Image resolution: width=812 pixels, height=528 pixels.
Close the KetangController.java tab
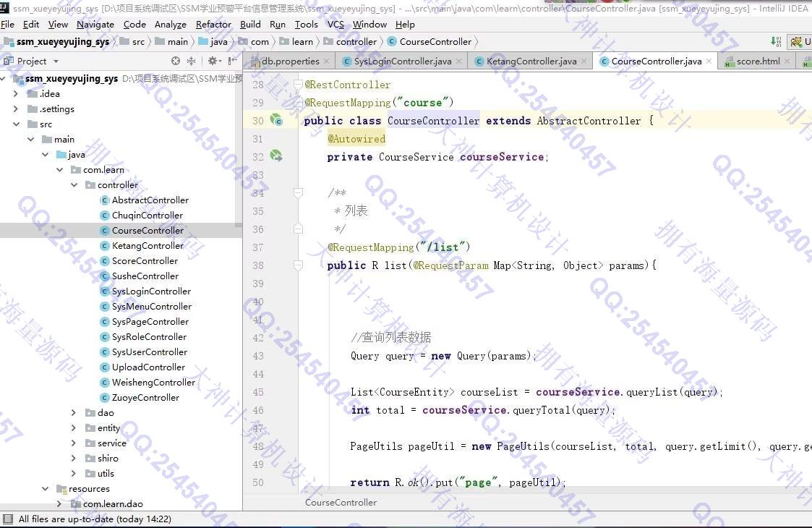[x=584, y=61]
